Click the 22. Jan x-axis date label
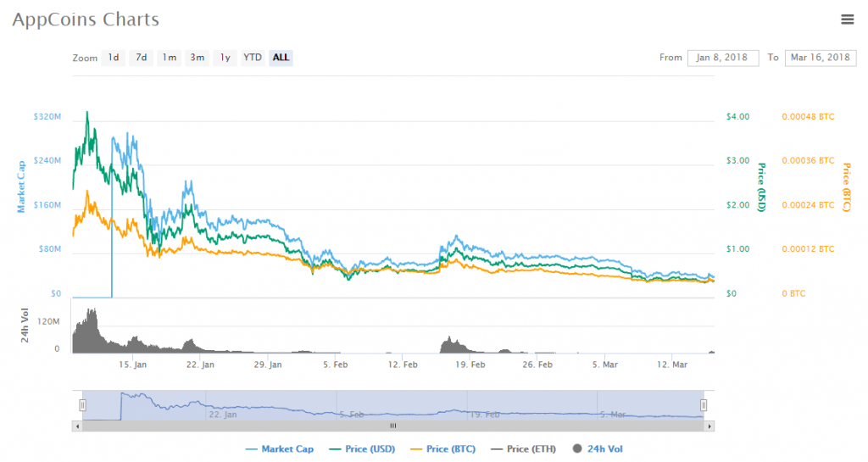868x462 pixels. coord(200,365)
